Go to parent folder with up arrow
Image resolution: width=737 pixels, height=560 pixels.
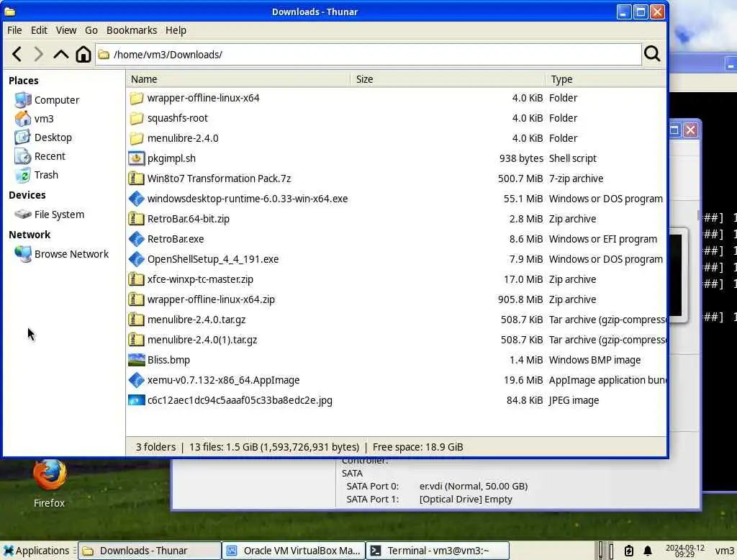[x=60, y=54]
